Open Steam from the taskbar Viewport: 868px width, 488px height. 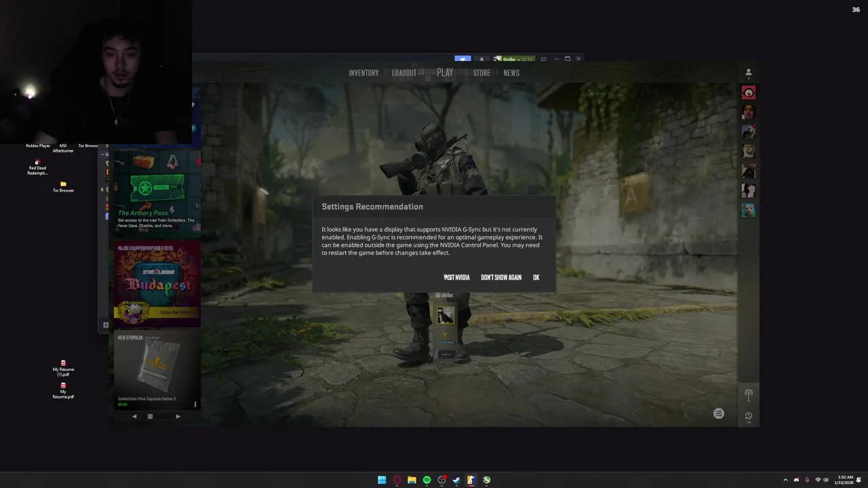pos(456,480)
